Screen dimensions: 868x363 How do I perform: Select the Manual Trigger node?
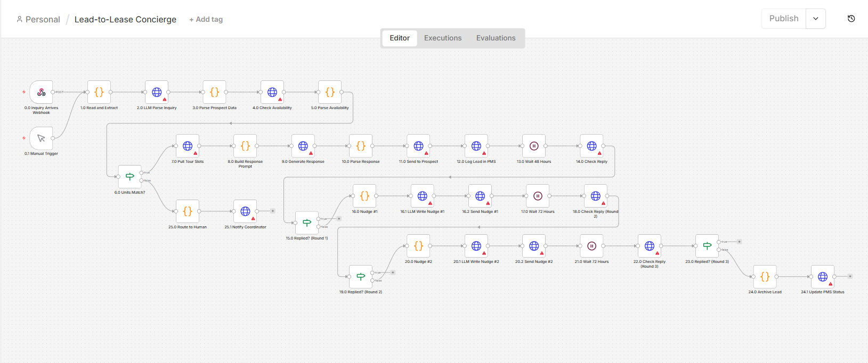[x=41, y=138]
